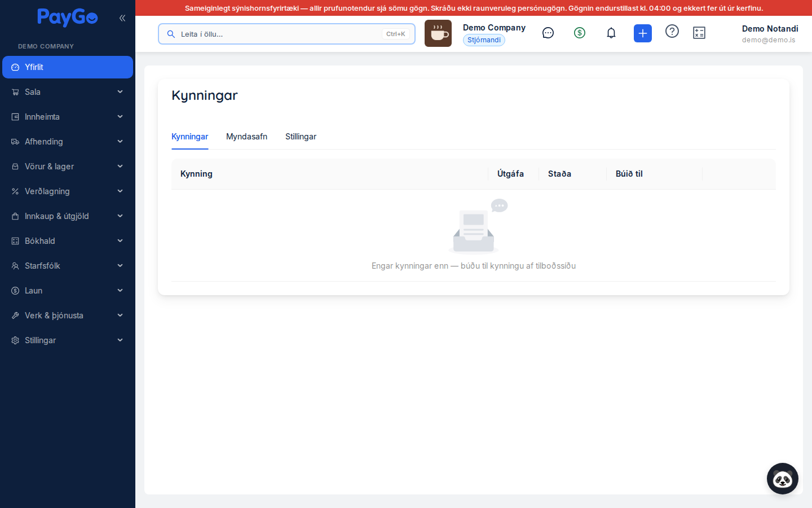
Task: Click the green dollar icon
Action: [580, 33]
